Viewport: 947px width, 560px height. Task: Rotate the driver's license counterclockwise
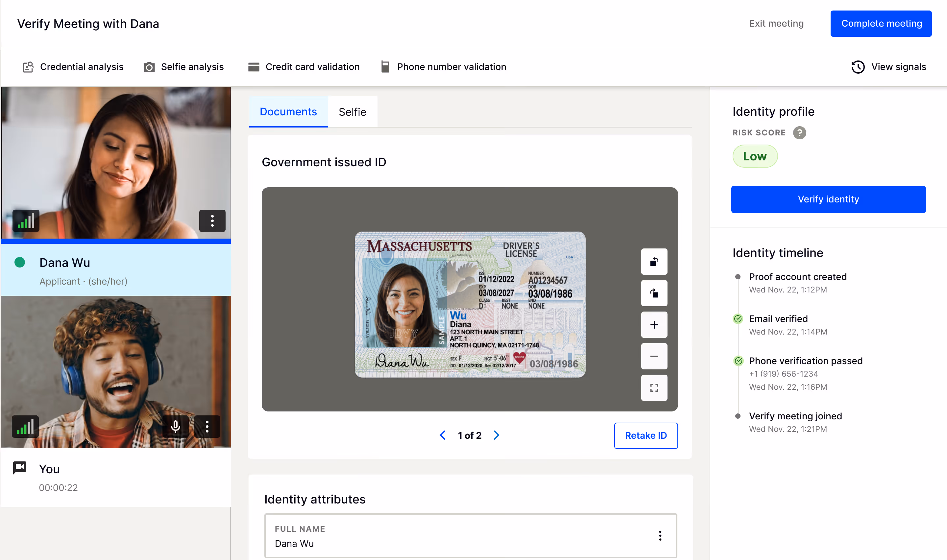654,262
